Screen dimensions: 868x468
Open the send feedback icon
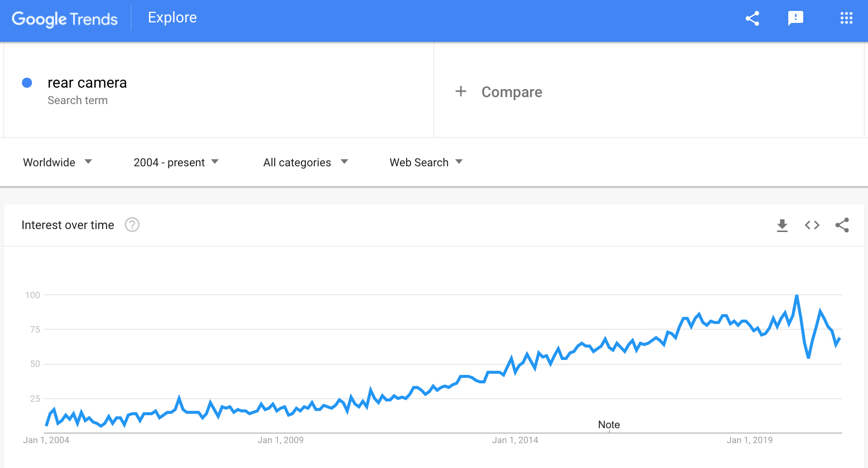pyautogui.click(x=796, y=18)
